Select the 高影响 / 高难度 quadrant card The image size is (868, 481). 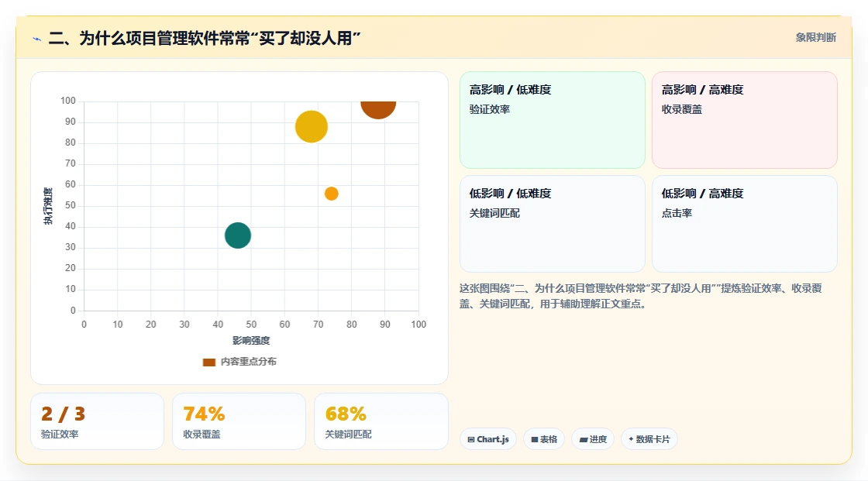pos(745,120)
